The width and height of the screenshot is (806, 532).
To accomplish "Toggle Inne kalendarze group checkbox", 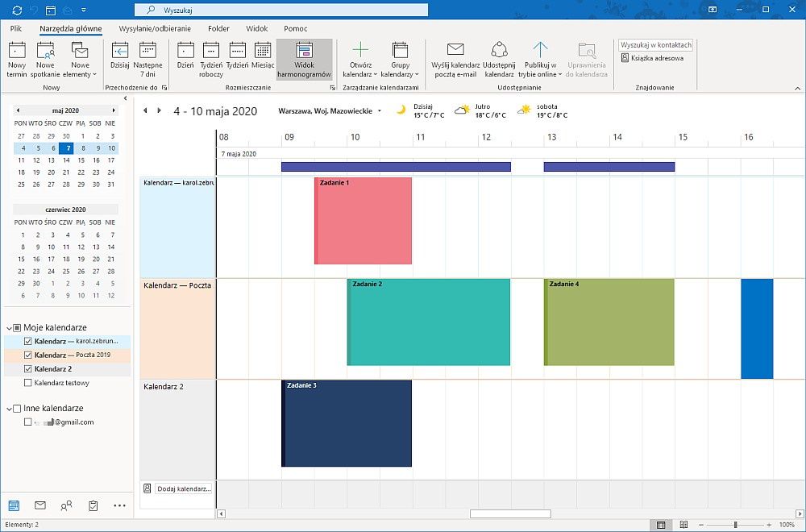I will pyautogui.click(x=17, y=408).
